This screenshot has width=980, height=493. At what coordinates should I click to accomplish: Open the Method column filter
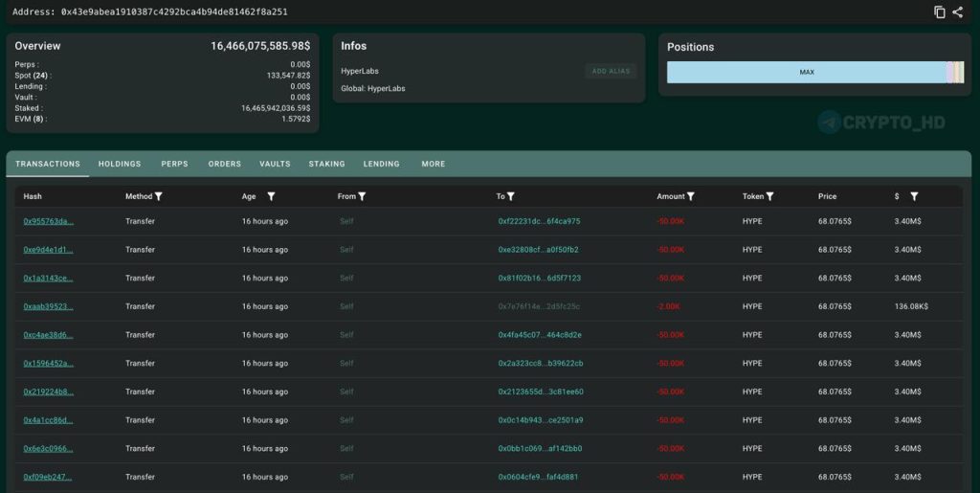[159, 196]
